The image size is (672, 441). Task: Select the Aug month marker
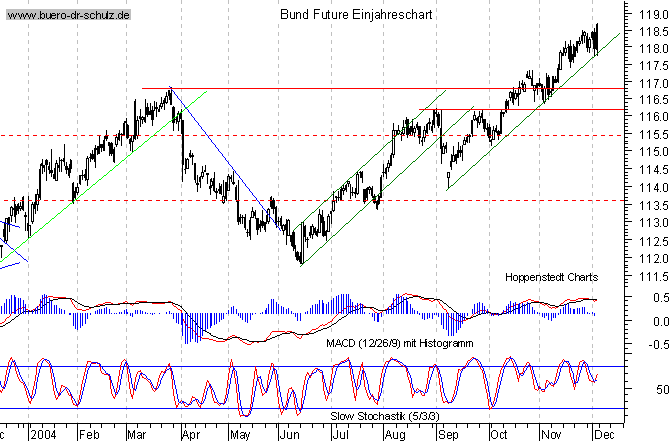393,435
